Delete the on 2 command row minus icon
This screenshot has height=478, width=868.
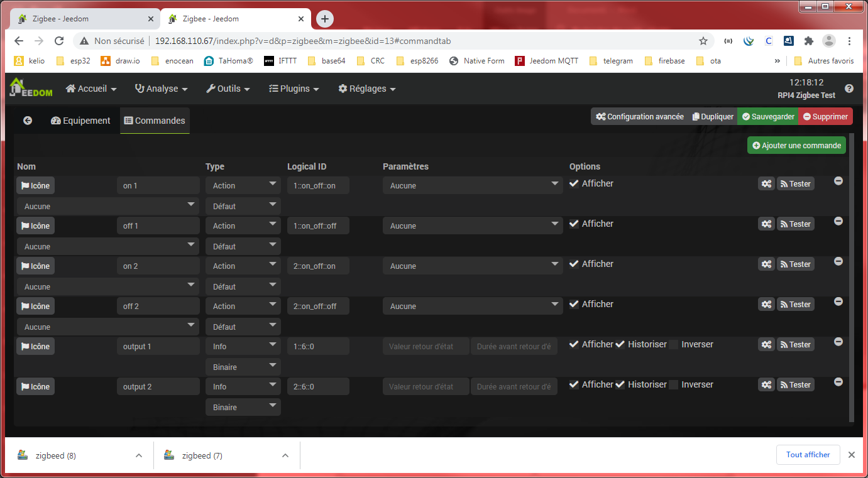(x=838, y=261)
